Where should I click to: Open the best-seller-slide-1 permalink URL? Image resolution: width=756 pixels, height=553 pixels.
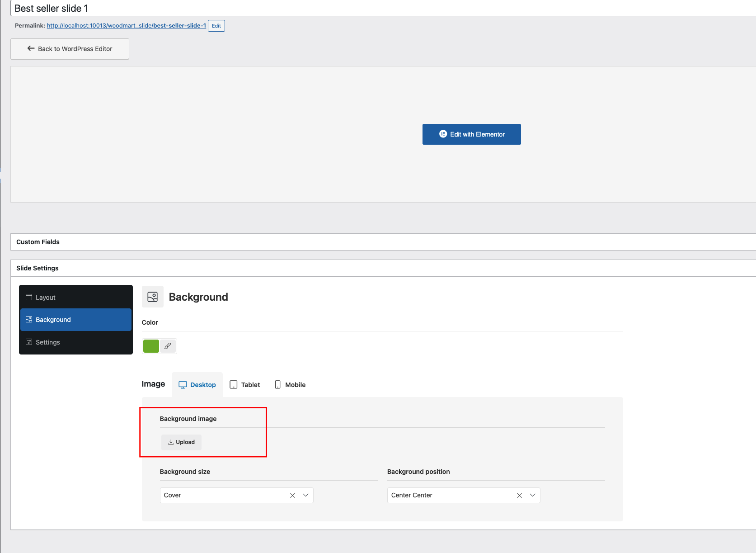pos(127,26)
